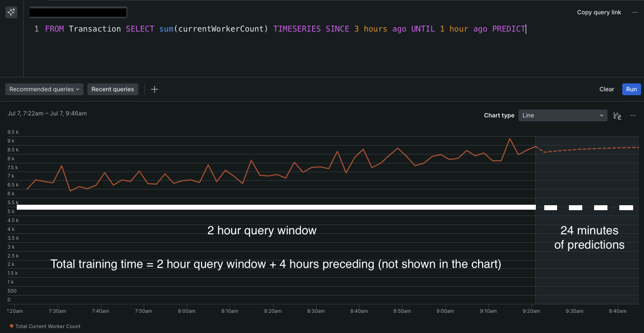644x333 pixels.
Task: Click the redacted query name field
Action: pyautogui.click(x=78, y=12)
